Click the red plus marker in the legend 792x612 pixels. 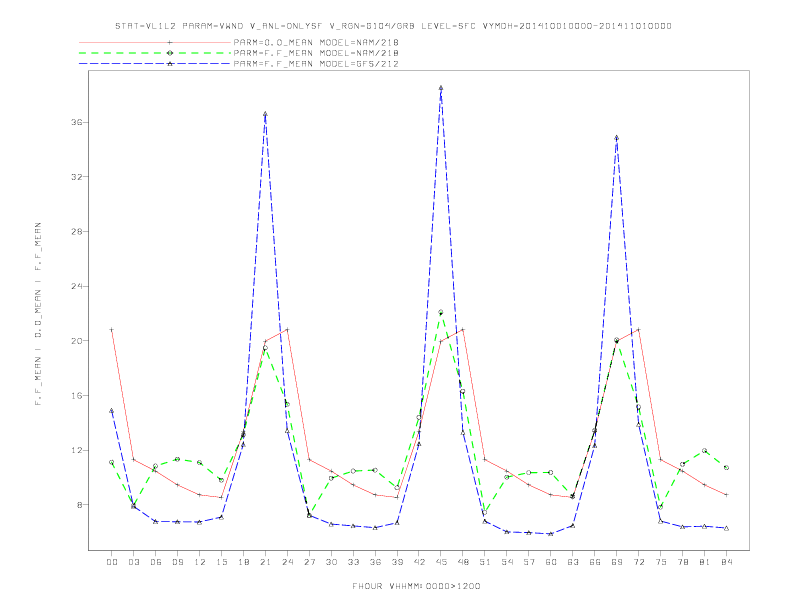(170, 42)
